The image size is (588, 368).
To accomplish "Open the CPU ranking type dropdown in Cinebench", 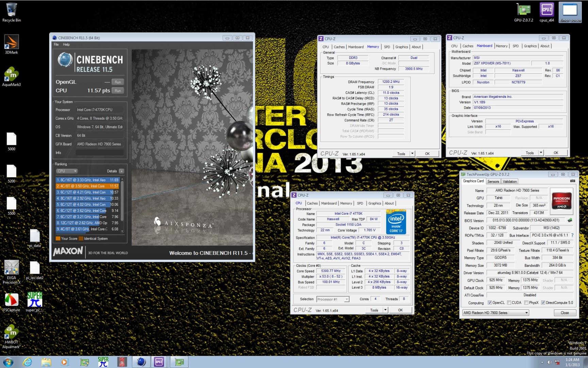I will coord(67,171).
